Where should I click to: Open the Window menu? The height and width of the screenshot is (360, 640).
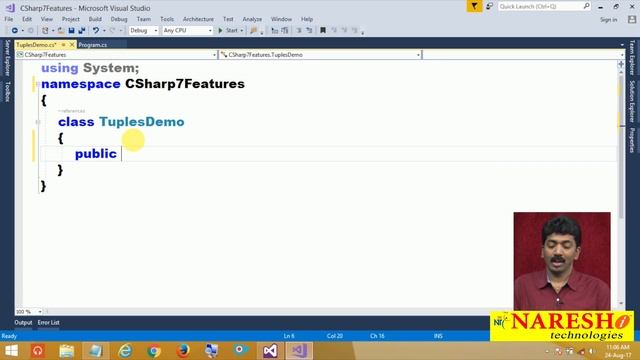click(281, 19)
